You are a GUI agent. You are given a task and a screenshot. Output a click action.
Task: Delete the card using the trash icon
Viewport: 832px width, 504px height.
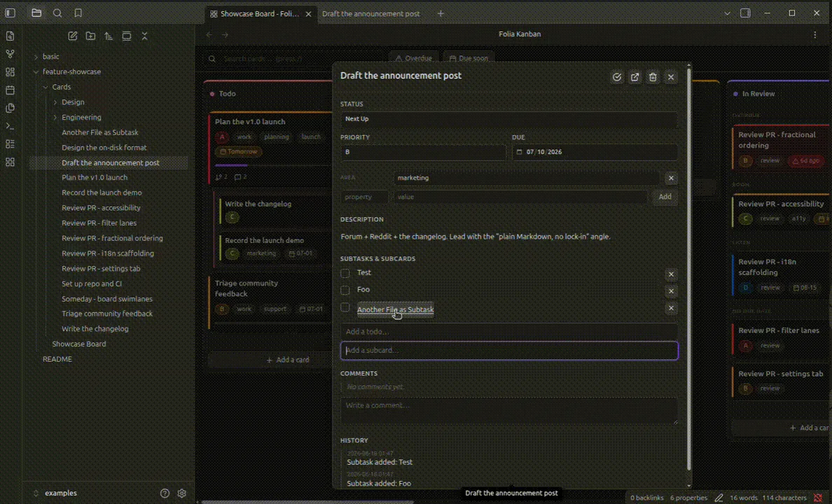[653, 77]
